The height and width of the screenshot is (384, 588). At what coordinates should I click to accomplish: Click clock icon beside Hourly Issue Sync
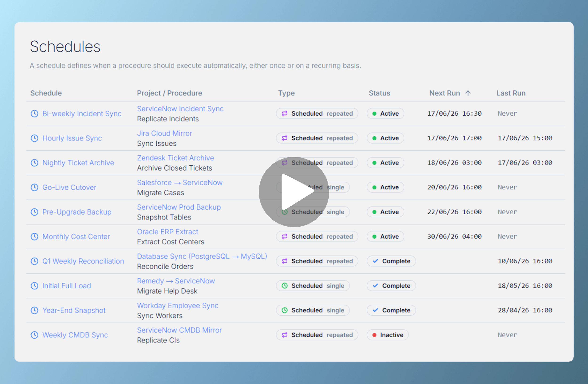pyautogui.click(x=34, y=138)
